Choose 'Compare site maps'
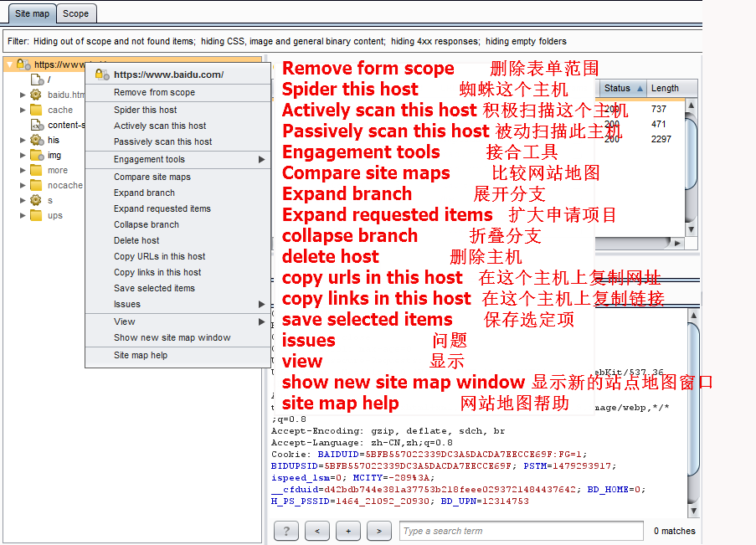 tap(177, 177)
